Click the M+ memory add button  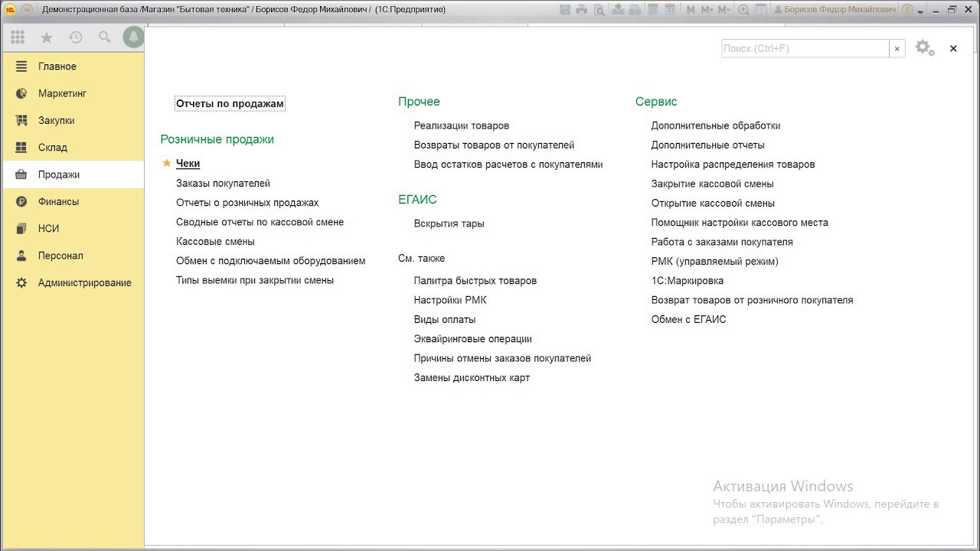[707, 10]
